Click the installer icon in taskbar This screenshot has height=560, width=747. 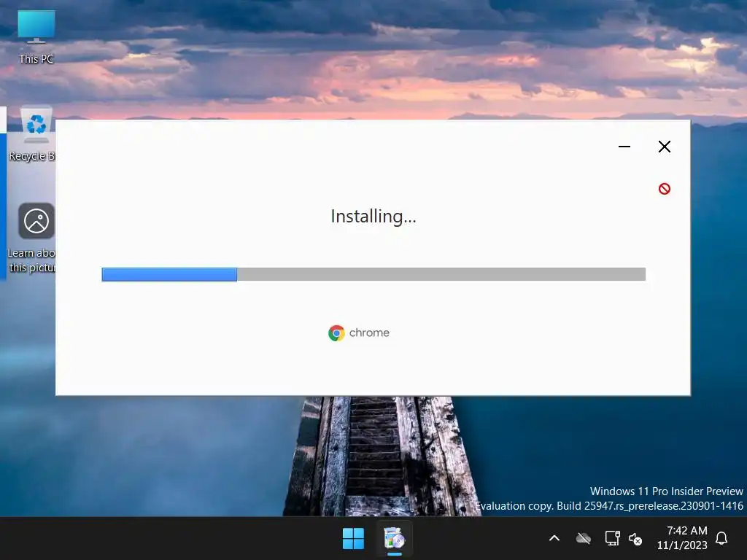tap(395, 539)
